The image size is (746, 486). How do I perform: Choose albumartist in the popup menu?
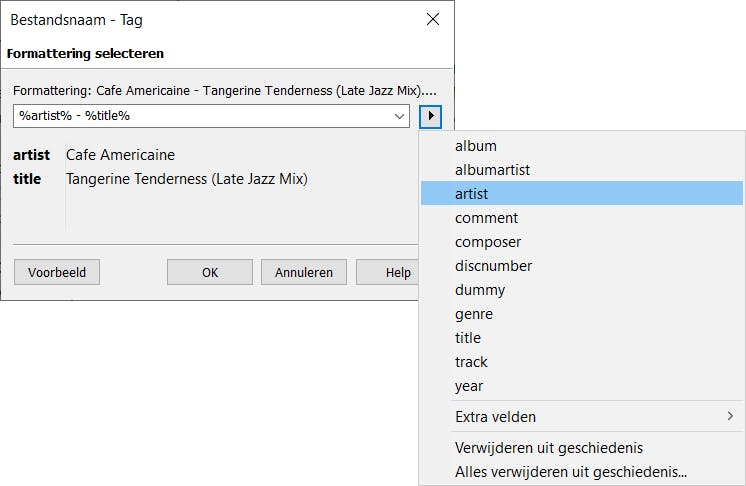point(492,170)
